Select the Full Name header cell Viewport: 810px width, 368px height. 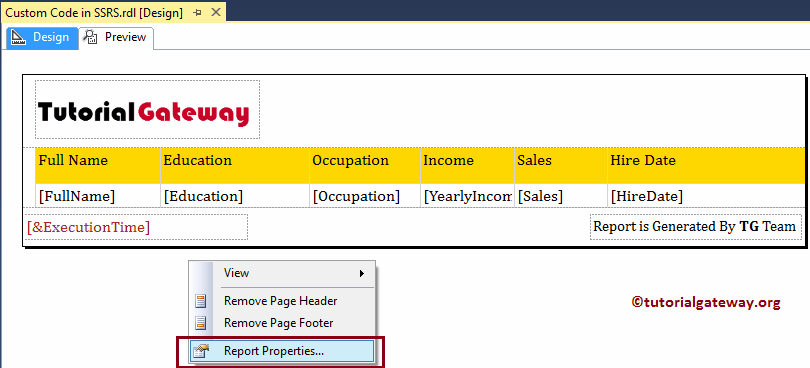pyautogui.click(x=98, y=165)
